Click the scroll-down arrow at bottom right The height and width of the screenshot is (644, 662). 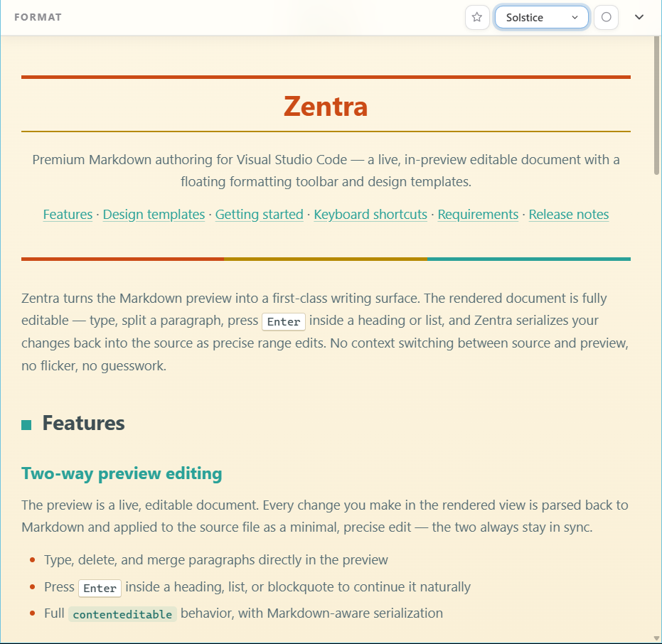656,638
